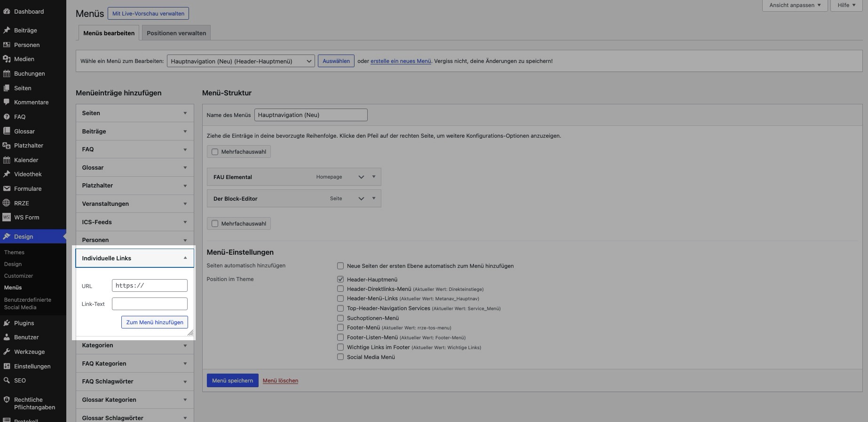This screenshot has width=868, height=422.
Task: Click the Dashboard gauge icon in sidebar
Action: (7, 11)
